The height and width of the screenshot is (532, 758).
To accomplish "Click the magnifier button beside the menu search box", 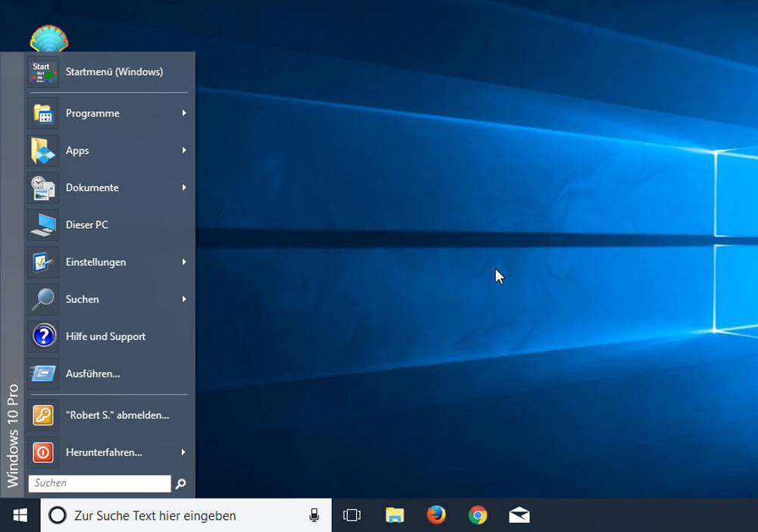I will click(180, 483).
